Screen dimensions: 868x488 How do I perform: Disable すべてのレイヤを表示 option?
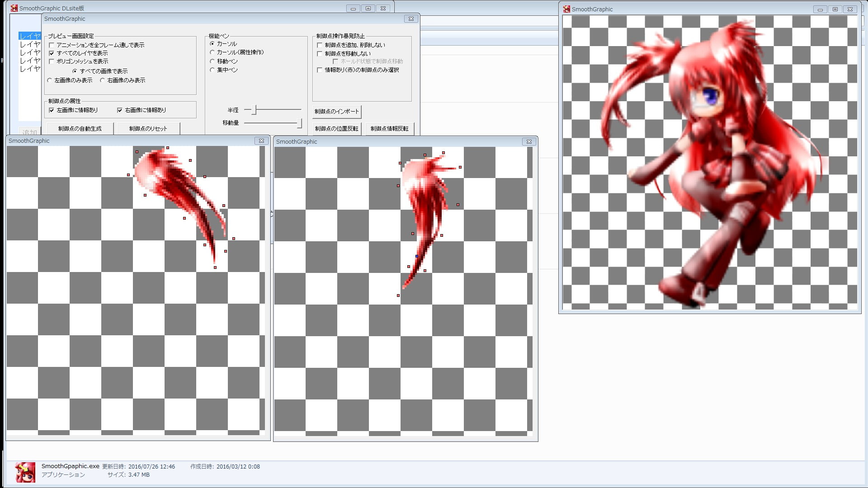pyautogui.click(x=52, y=53)
